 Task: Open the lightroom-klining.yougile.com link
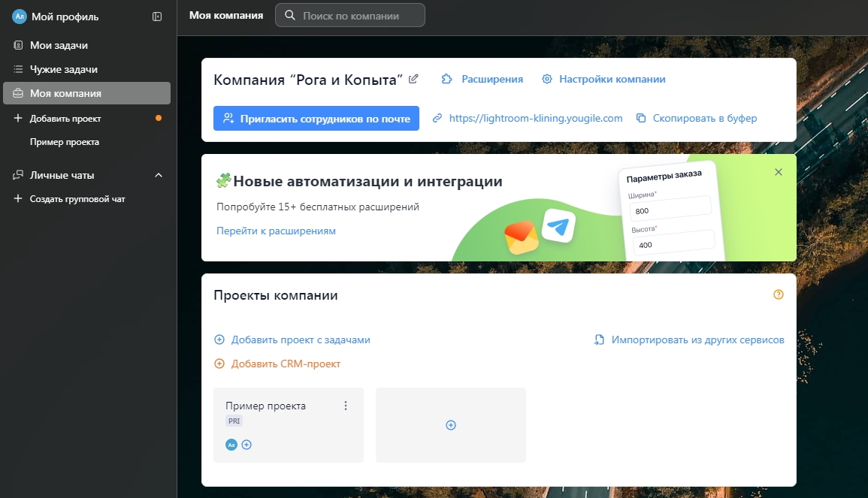535,119
